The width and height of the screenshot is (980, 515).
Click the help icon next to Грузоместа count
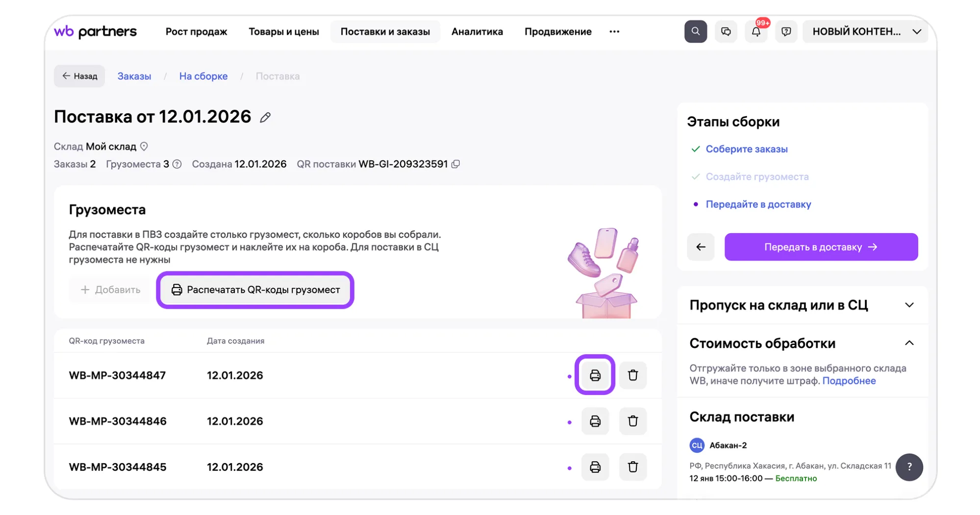177,164
